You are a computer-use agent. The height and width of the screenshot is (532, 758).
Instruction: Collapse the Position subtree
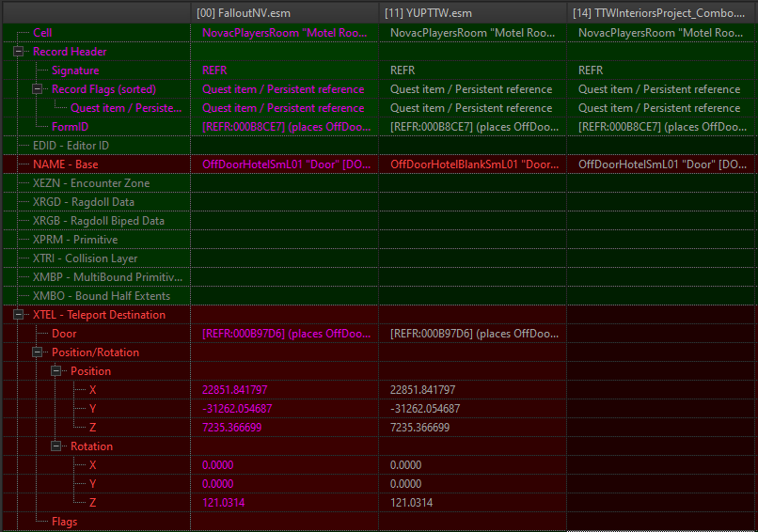point(56,371)
